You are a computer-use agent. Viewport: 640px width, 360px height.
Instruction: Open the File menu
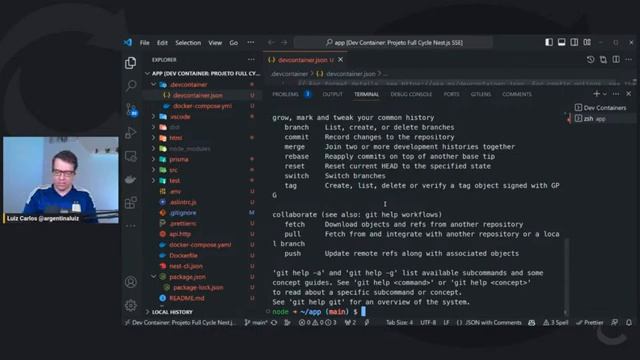click(x=144, y=42)
